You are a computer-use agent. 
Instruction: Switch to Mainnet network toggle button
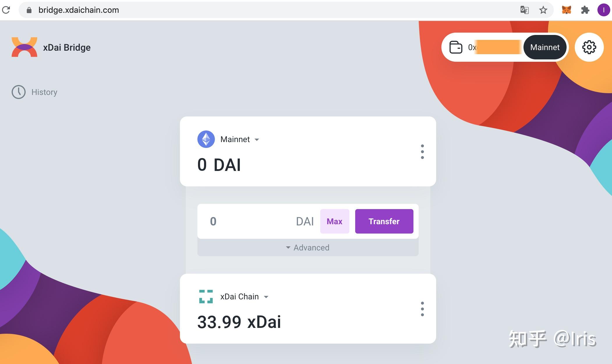545,47
